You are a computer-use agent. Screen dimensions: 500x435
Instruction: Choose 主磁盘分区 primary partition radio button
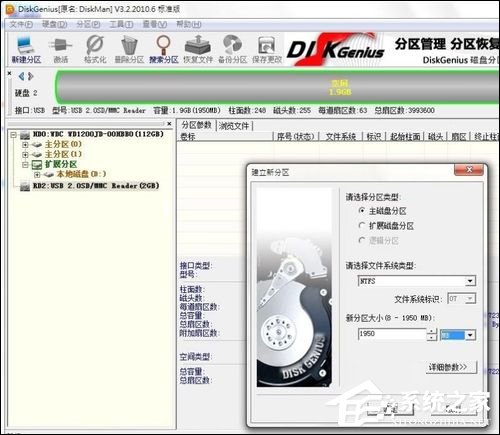[x=362, y=211]
